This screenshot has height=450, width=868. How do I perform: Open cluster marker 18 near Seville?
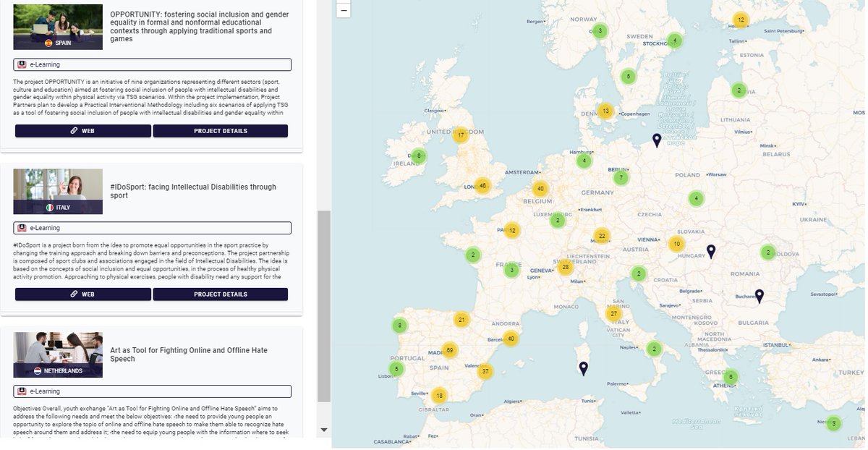[x=439, y=396]
